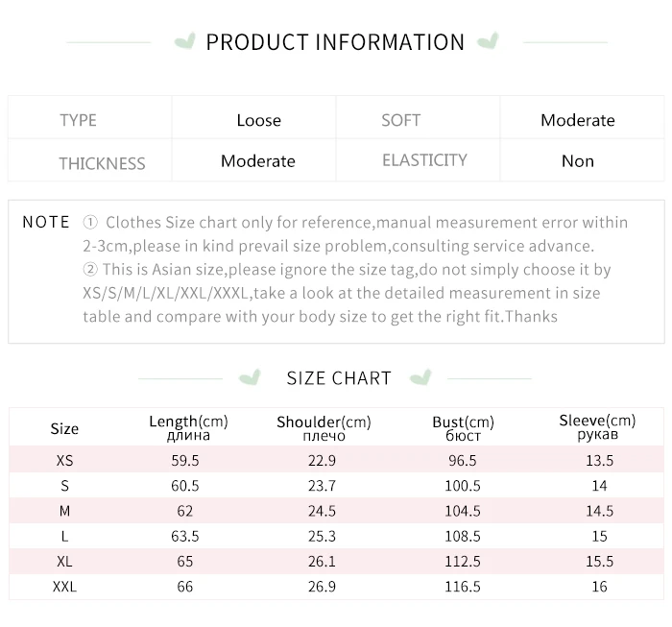
Task: Click the green heart left of SIZE CHART
Action: [250, 377]
